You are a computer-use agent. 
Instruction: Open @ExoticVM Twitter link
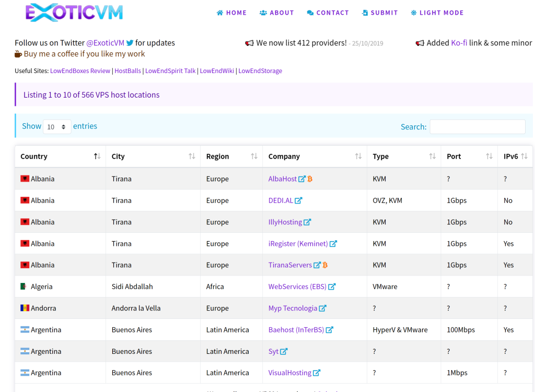click(105, 43)
